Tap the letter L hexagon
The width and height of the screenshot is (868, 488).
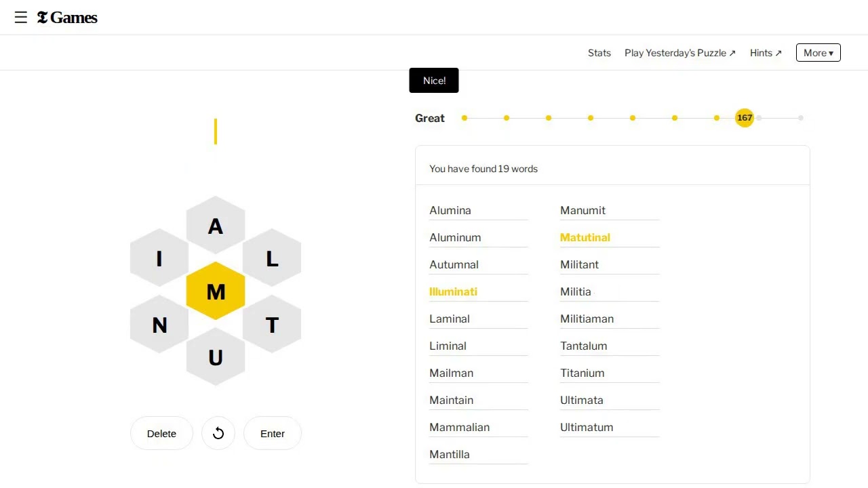pyautogui.click(x=272, y=258)
